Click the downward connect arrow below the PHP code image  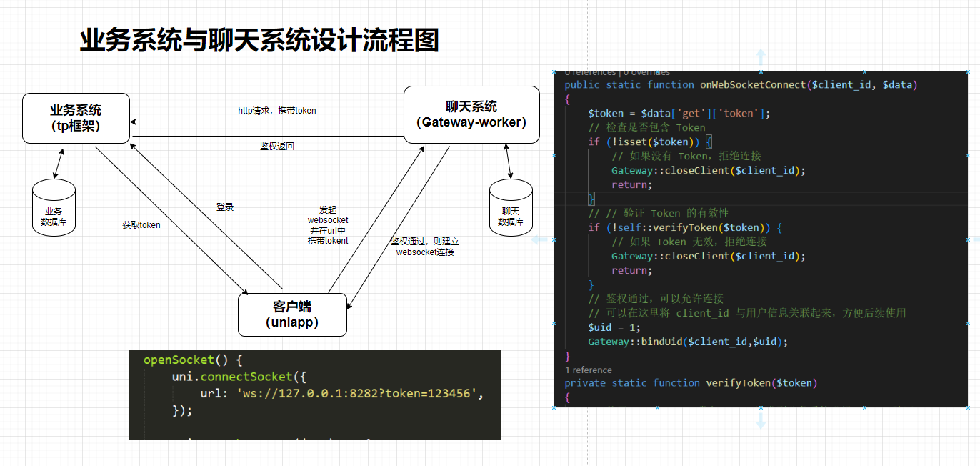761,420
